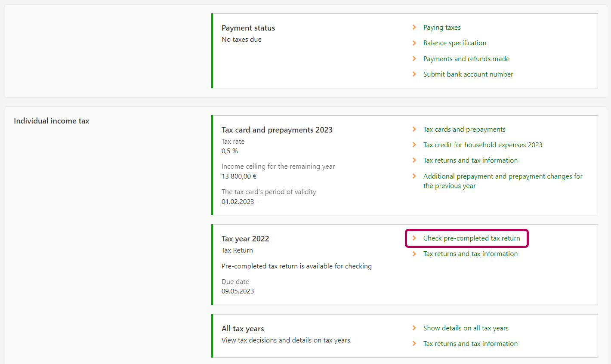Click the arrow icon next to Balance specification
Image resolution: width=611 pixels, height=364 pixels.
tap(414, 43)
